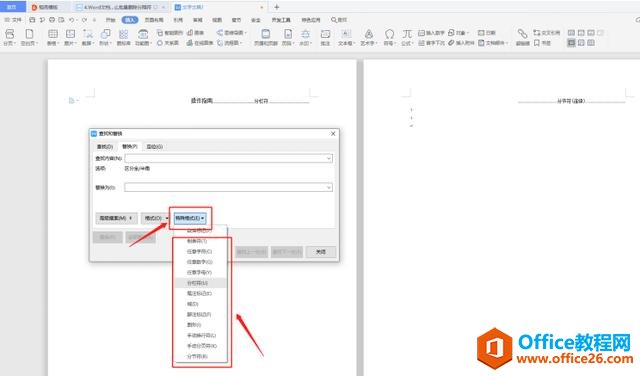Click the 首字下沉 drop cap item
Screen dimensions: 640x376
(x=431, y=43)
